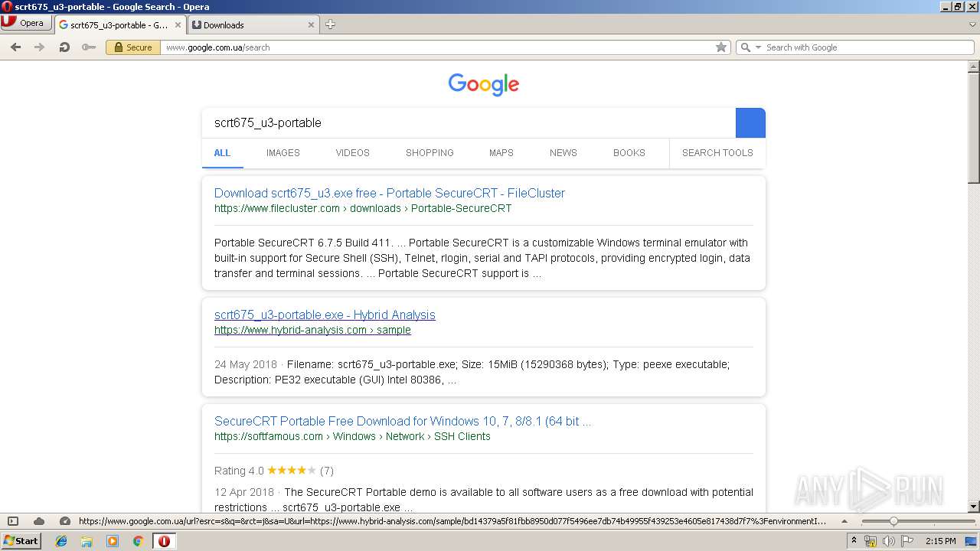Screen dimensions: 980x551
Task: Click the vertical scrollbar thumb
Action: (974, 128)
